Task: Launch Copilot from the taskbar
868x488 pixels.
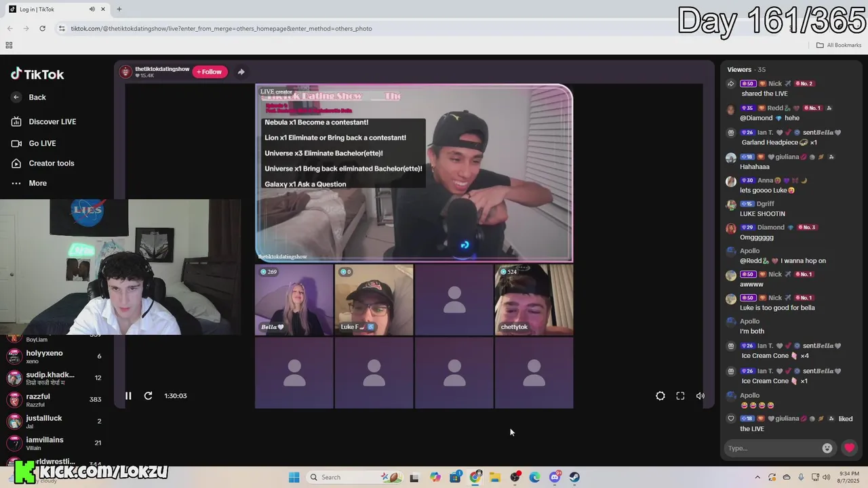Action: [435, 477]
